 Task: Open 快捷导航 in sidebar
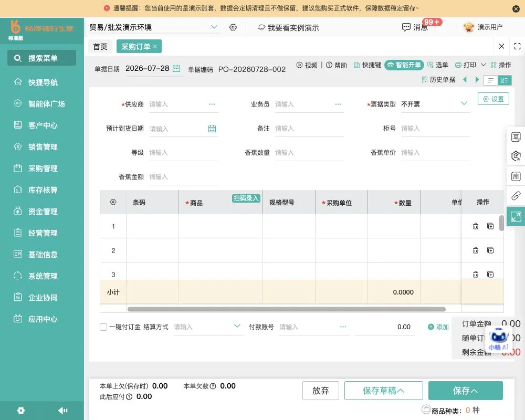tap(42, 82)
